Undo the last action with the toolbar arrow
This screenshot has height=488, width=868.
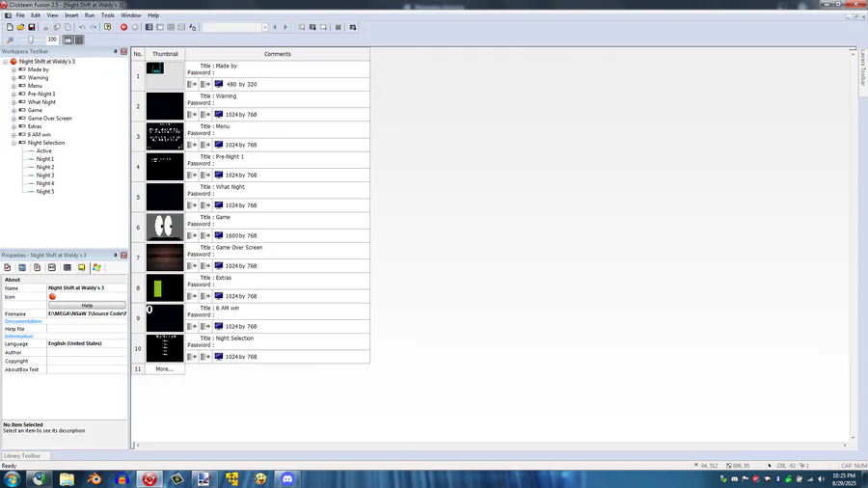[82, 27]
